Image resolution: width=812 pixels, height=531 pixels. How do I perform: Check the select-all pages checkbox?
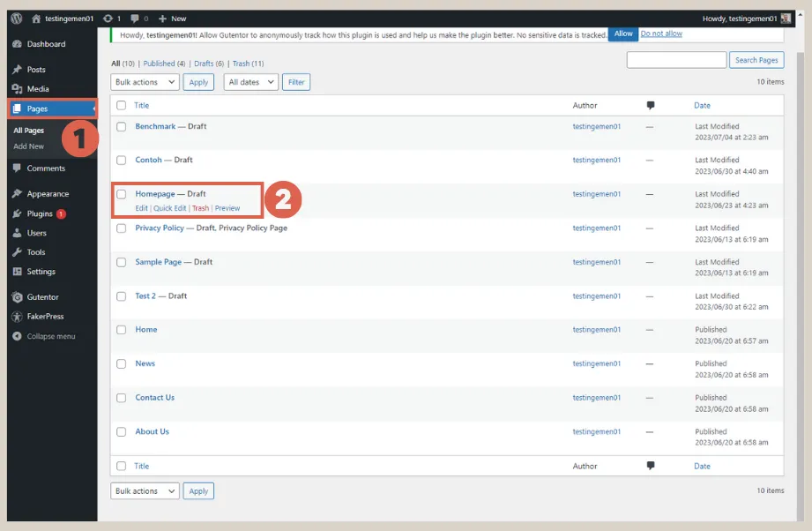pyautogui.click(x=121, y=105)
